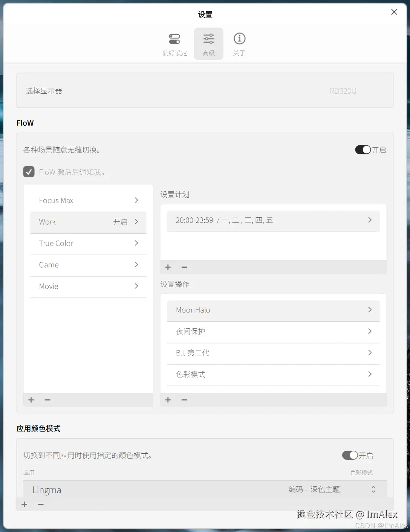Click the minus icon at bottom left
Viewport: 410px width, 532px height.
point(41,504)
